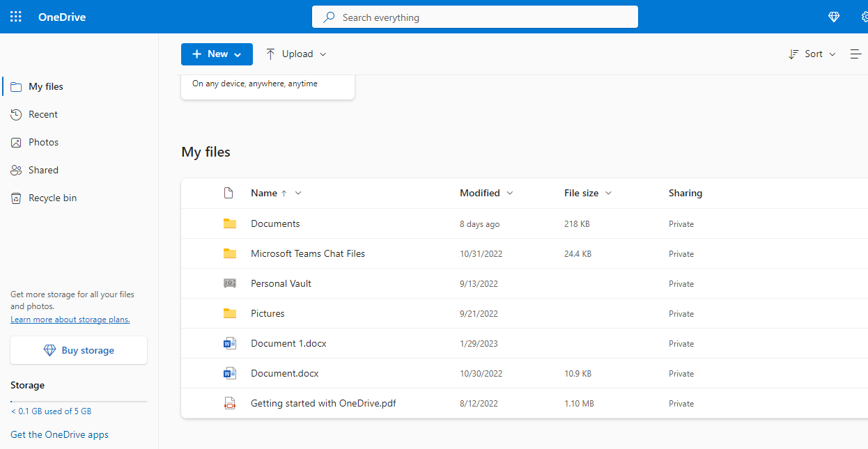
Task: Sort by clicking the Name column header
Action: pos(264,193)
